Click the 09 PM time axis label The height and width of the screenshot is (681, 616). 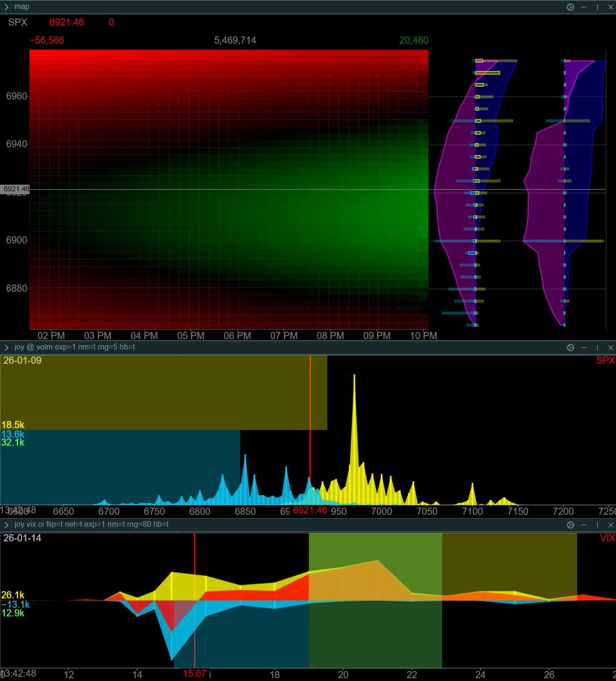[x=377, y=336]
